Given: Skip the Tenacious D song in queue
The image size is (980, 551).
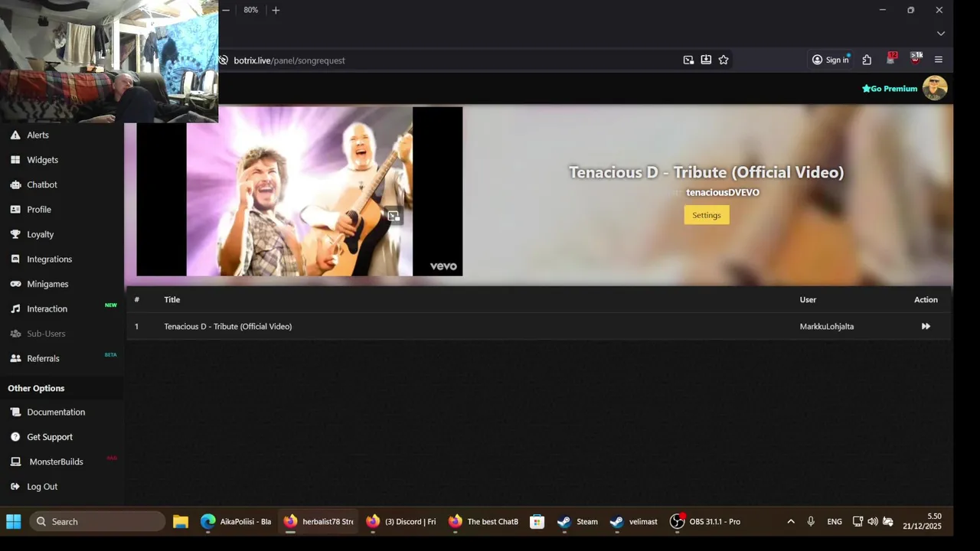Looking at the screenshot, I should tap(926, 326).
